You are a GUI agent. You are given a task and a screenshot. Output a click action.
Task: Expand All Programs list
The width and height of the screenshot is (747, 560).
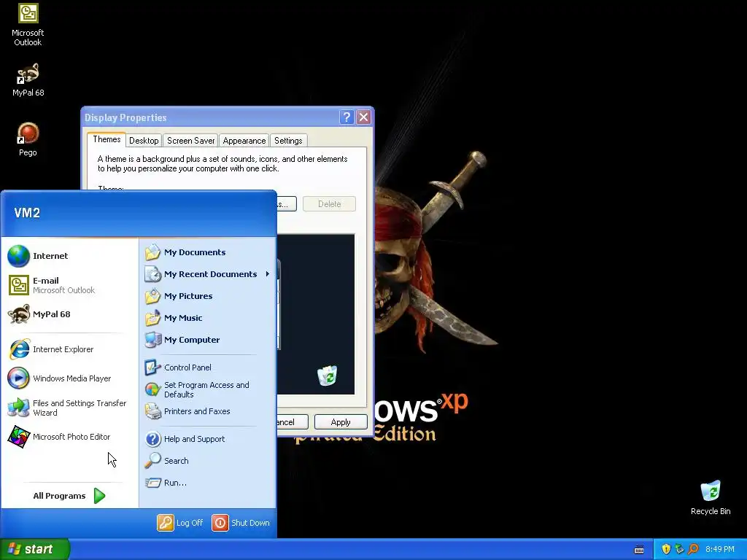69,496
